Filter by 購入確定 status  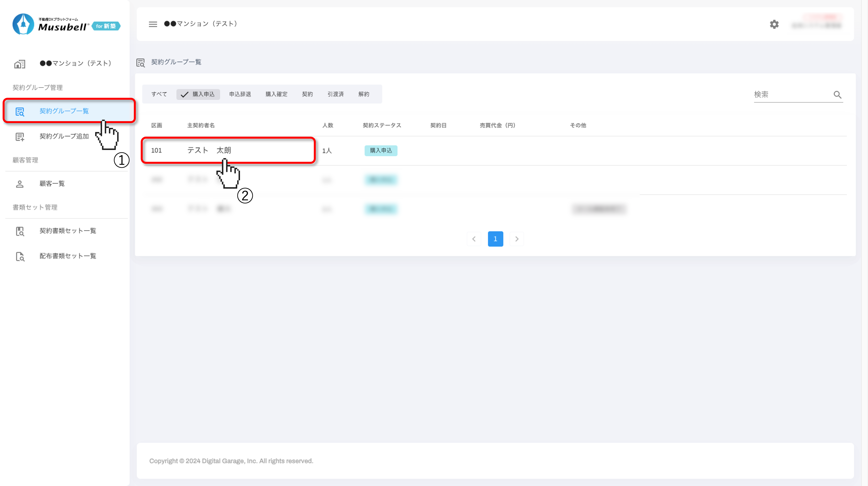tap(276, 94)
